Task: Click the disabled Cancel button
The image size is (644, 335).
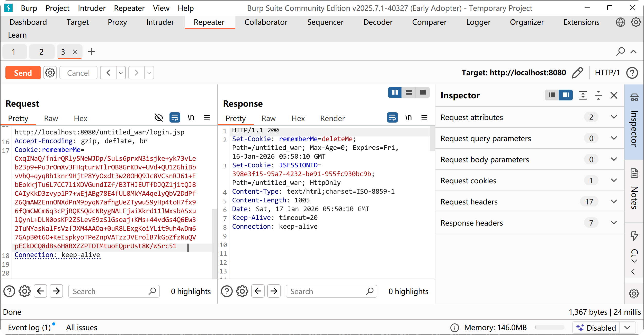Action: click(x=78, y=73)
